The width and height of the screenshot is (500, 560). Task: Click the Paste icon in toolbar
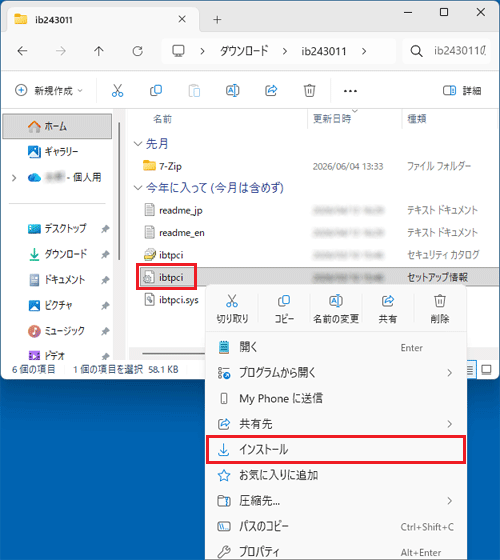[194, 91]
